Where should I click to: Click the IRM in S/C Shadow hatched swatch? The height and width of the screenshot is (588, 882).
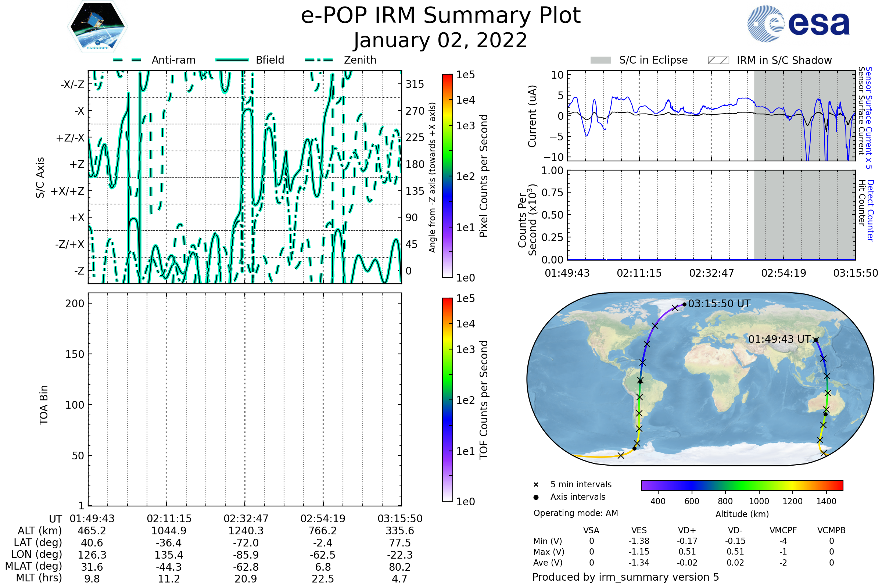point(718,60)
